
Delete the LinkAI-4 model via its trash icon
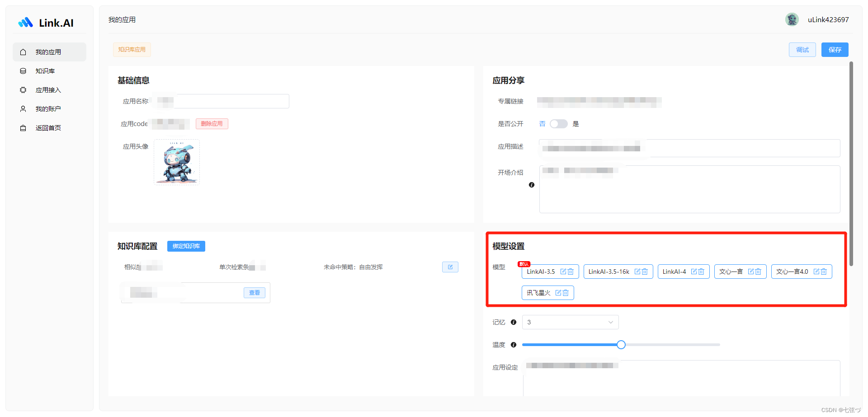[701, 272]
